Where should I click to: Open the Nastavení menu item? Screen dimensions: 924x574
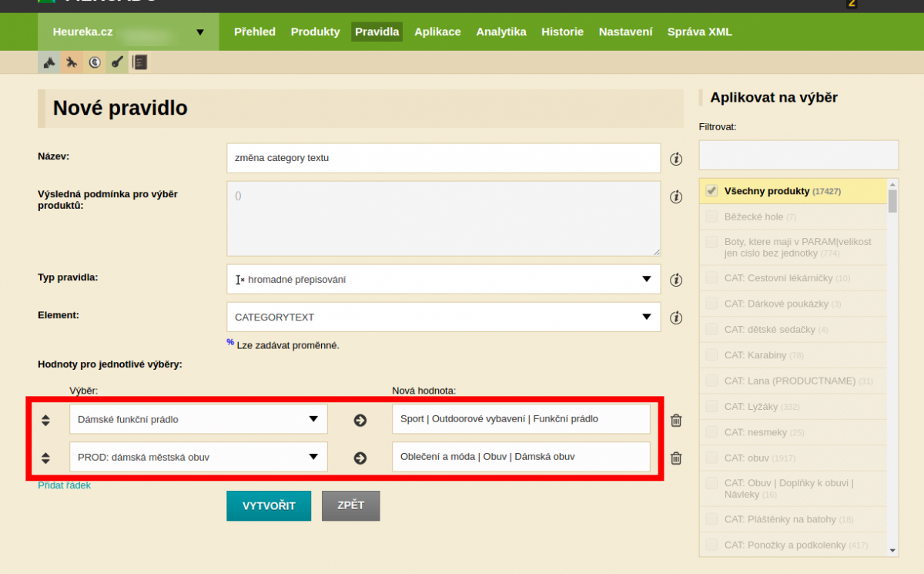pyautogui.click(x=625, y=32)
